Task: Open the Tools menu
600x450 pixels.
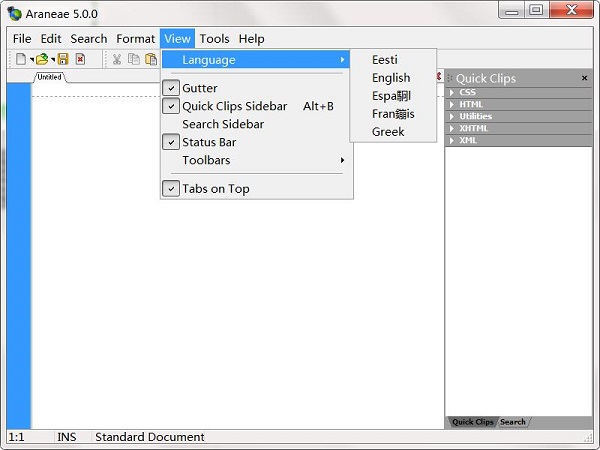Action: pos(214,39)
